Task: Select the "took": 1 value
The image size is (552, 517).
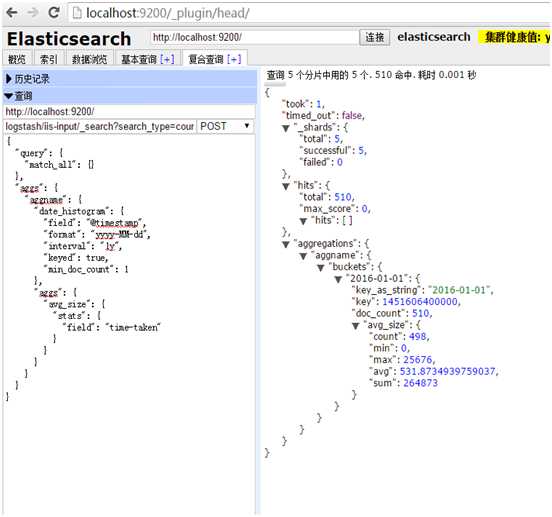Action: click(318, 104)
